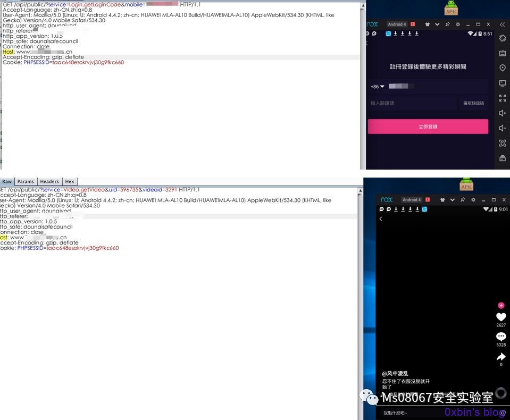Click red exclamation alert in upper Nox
Viewport: 510px width, 420px height.
pyautogui.click(x=413, y=24)
